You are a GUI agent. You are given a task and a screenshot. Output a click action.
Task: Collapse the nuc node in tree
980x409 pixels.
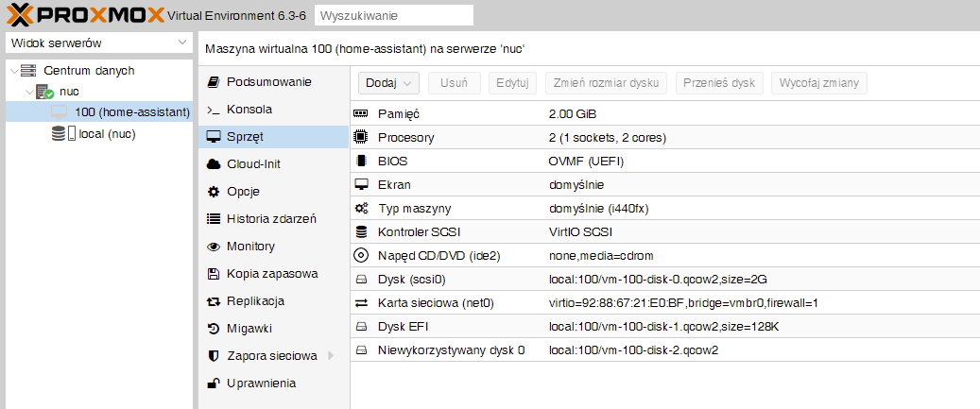pos(28,93)
